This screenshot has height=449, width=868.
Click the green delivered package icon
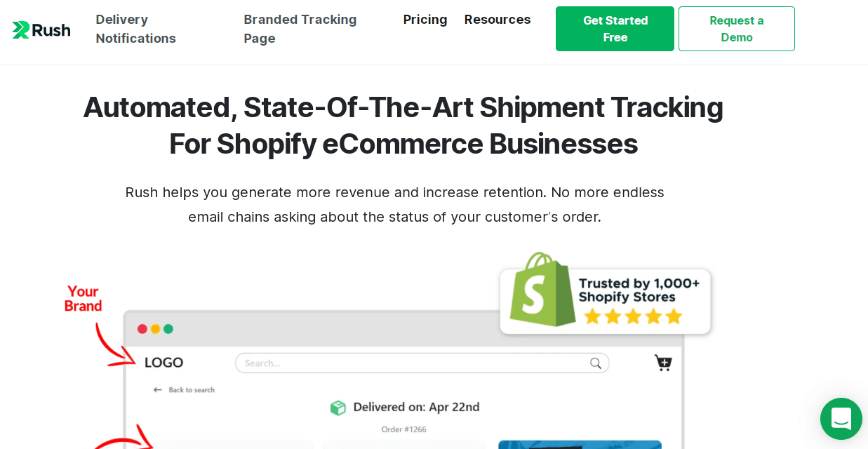coord(338,408)
